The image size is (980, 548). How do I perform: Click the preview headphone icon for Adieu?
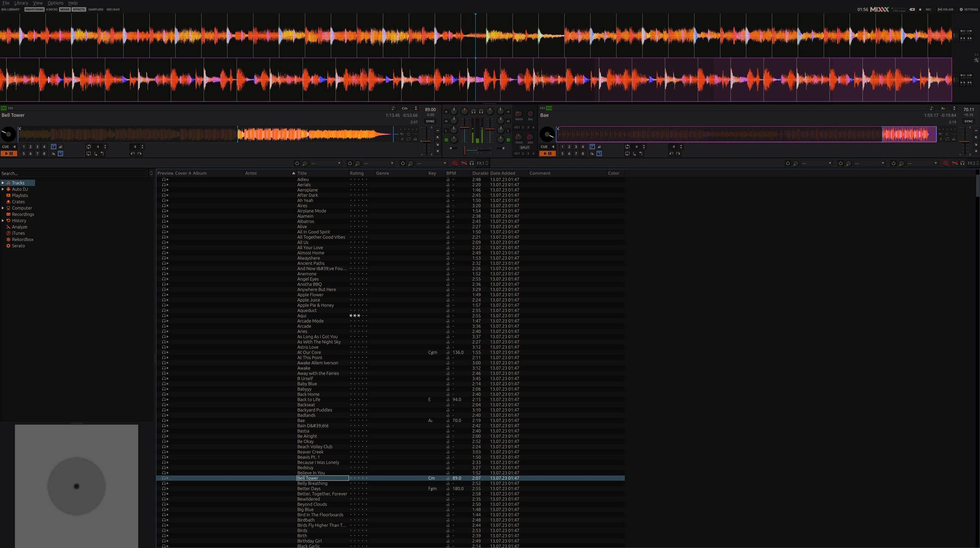[x=164, y=179]
